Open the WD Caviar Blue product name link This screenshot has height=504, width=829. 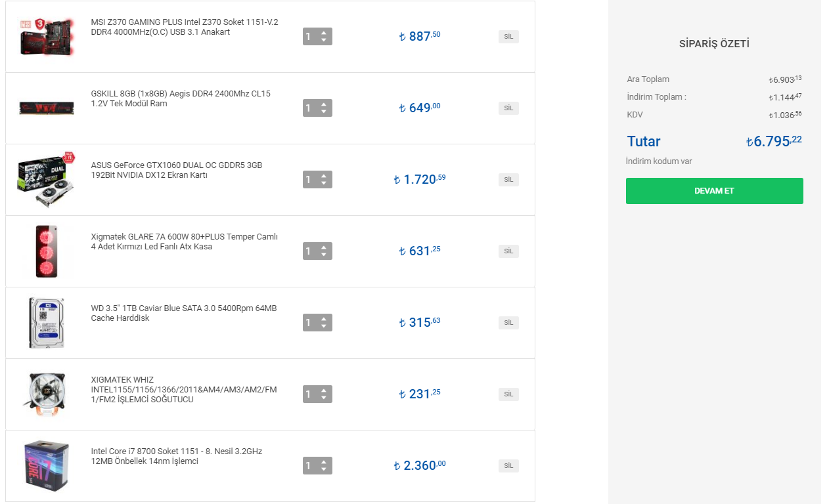click(x=183, y=313)
